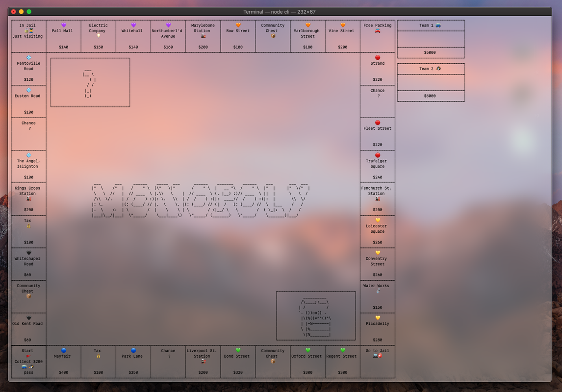This screenshot has width=562, height=392.
Task: Click the yellow heart on Piccadelly
Action: 378,318
